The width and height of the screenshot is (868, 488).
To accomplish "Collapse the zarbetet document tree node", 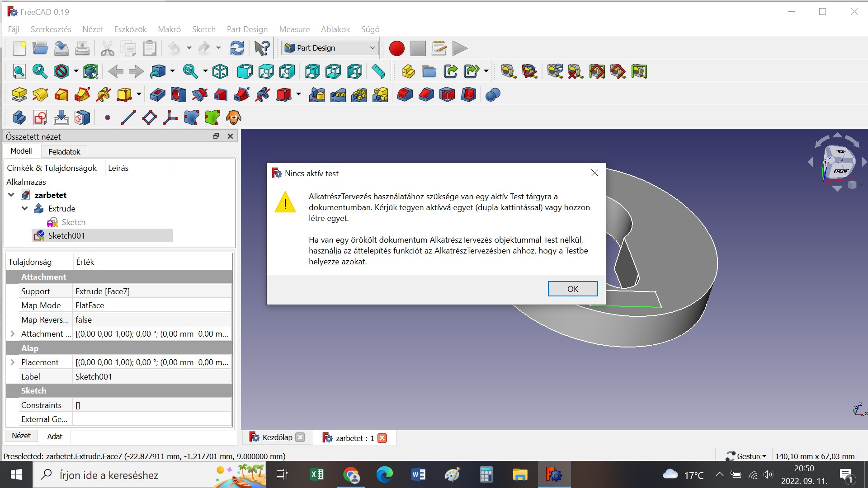I will [11, 195].
